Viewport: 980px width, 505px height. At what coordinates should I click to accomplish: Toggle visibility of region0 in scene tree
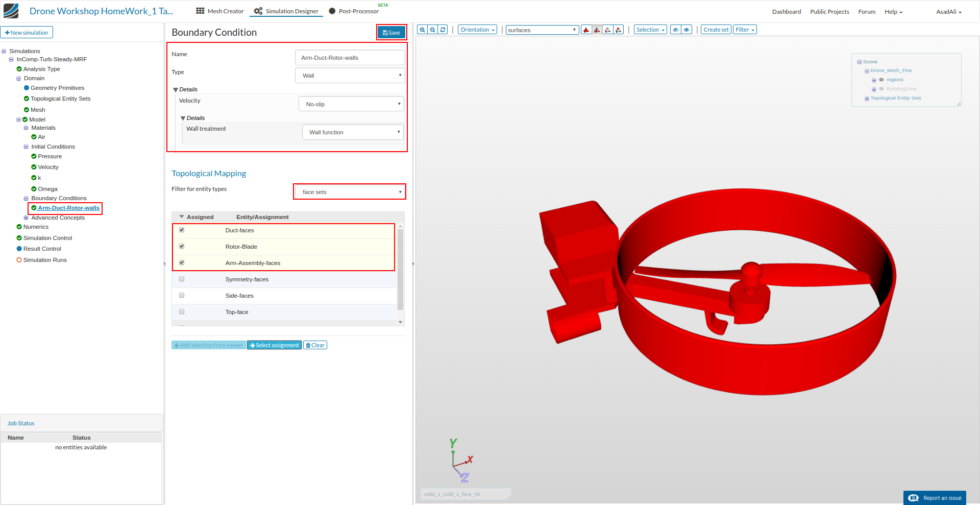coord(881,80)
